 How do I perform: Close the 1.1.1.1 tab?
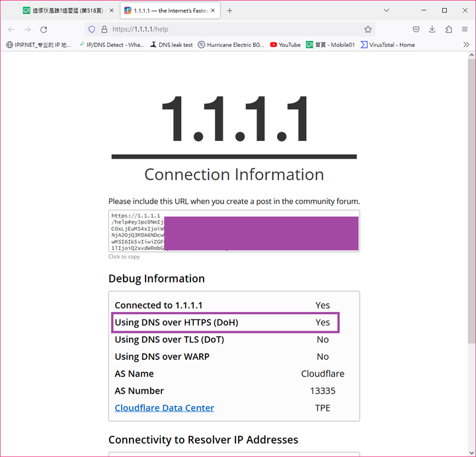point(213,11)
